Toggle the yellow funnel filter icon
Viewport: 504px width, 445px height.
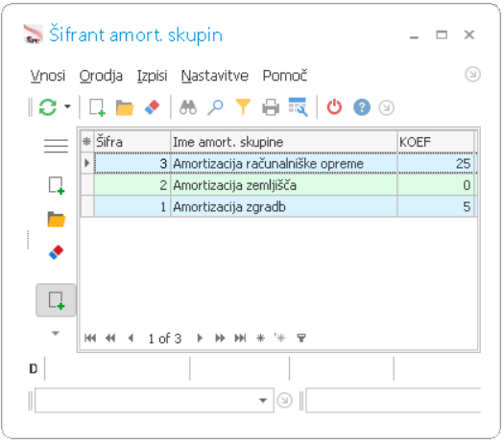tap(243, 106)
